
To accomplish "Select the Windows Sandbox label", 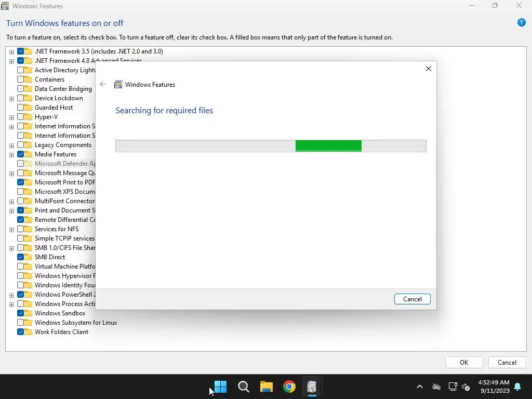I will click(60, 313).
